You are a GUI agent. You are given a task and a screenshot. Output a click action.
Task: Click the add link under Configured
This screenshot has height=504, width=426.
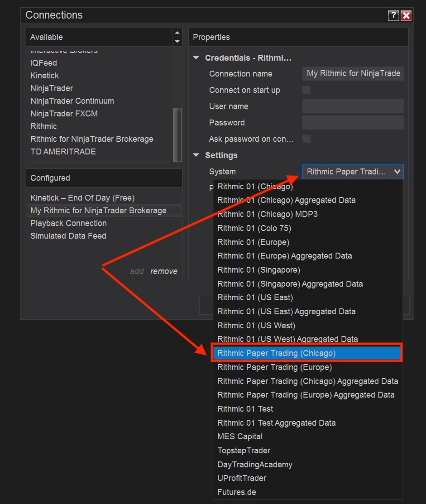coord(137,271)
